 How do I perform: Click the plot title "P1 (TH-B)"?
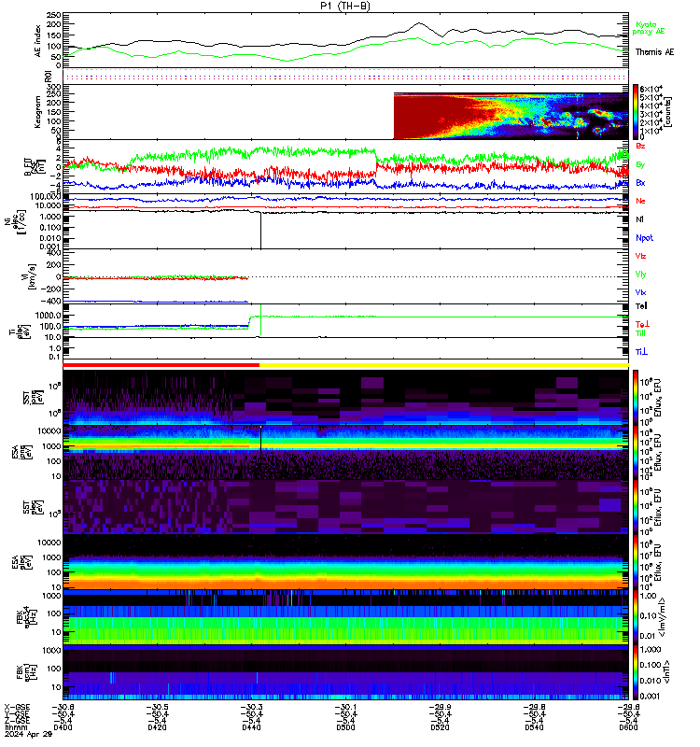click(345, 6)
